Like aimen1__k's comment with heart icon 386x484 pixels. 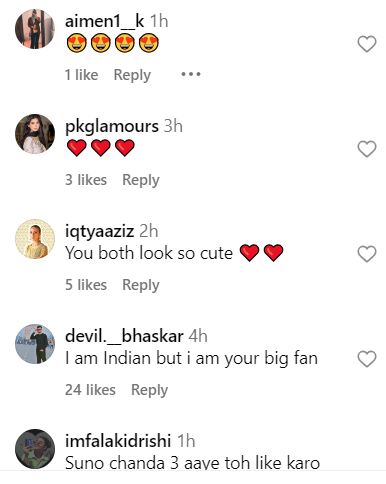(x=367, y=44)
